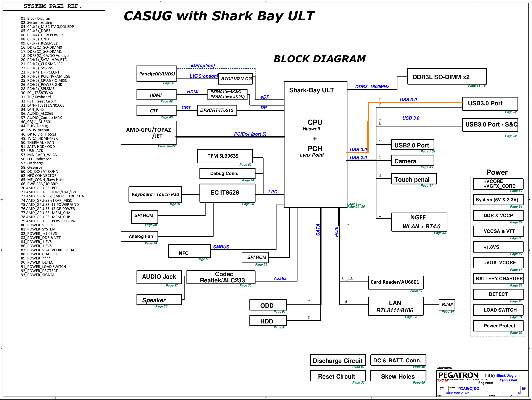Select the USB2.0 Port block
This screenshot has height=400, width=532.
pyautogui.click(x=413, y=145)
